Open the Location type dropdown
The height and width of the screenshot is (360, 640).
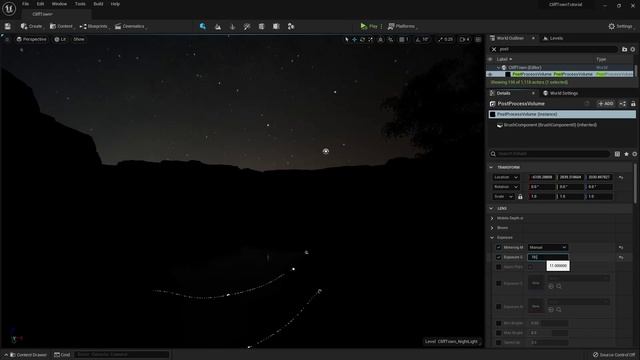[x=505, y=177]
